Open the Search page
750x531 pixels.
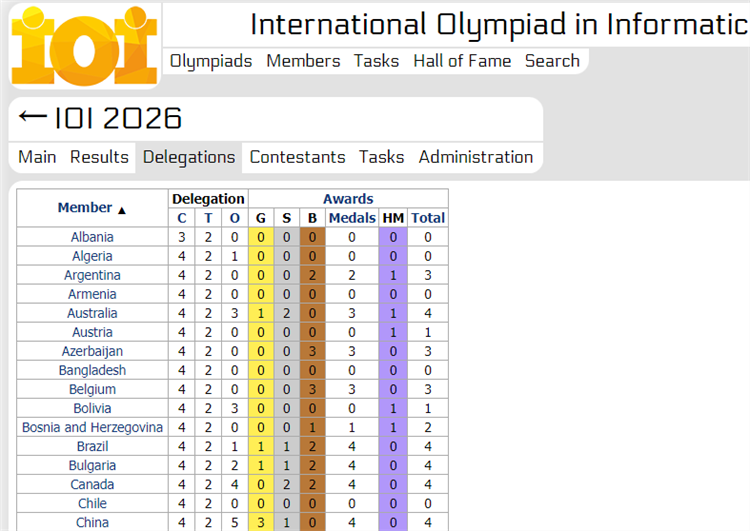coord(552,61)
